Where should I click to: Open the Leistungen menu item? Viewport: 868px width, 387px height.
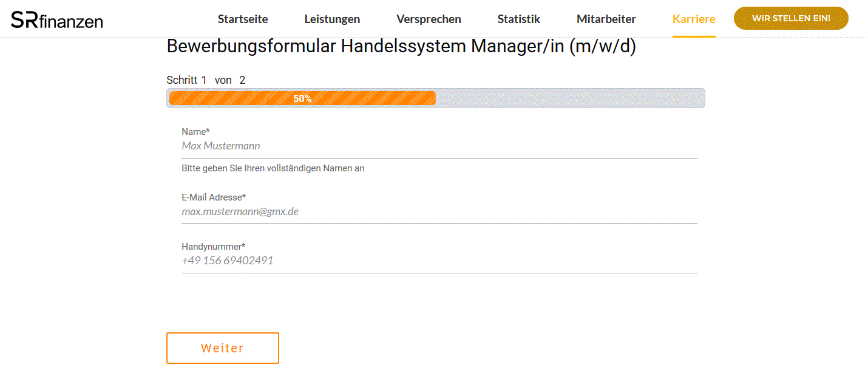pos(332,19)
